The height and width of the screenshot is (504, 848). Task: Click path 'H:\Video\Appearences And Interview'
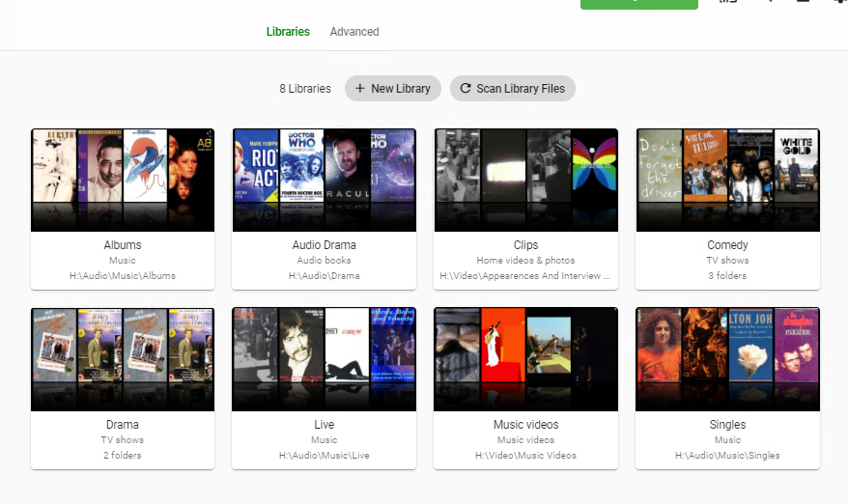point(525,276)
